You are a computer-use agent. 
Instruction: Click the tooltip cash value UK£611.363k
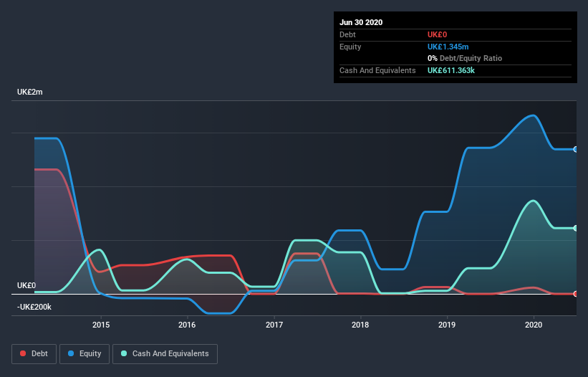[x=451, y=70]
